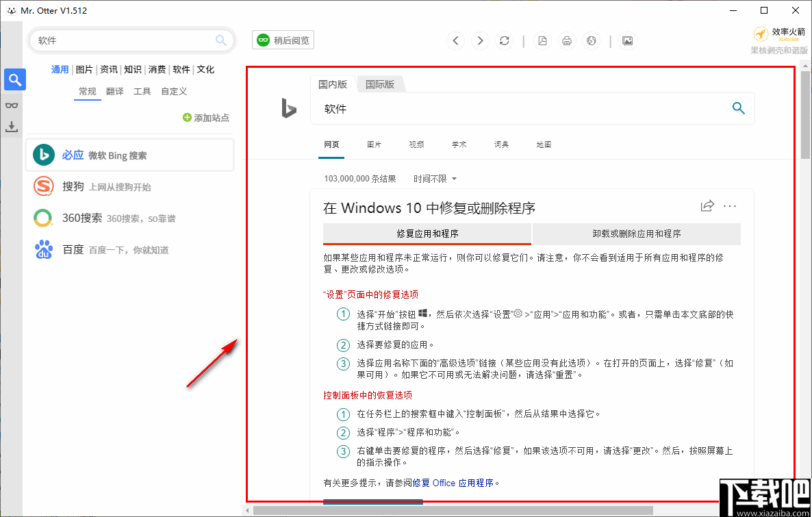Open the 词典 results tab

pos(501,144)
